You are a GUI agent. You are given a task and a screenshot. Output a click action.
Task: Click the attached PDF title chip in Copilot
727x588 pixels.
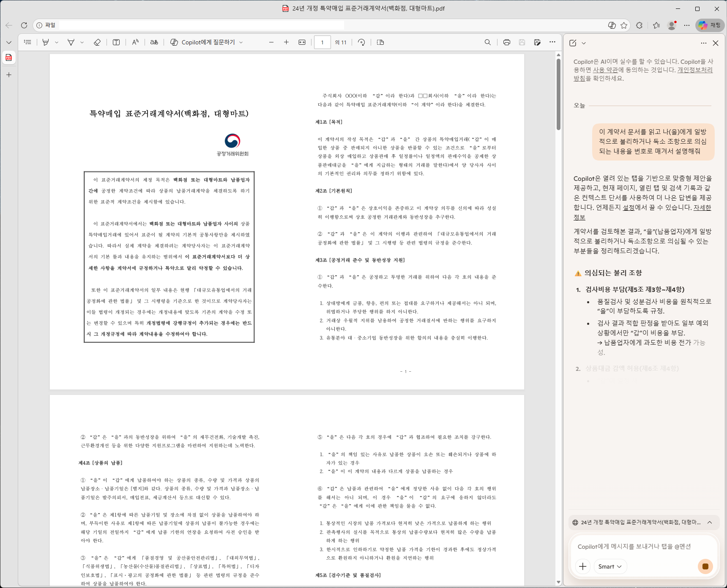click(640, 523)
